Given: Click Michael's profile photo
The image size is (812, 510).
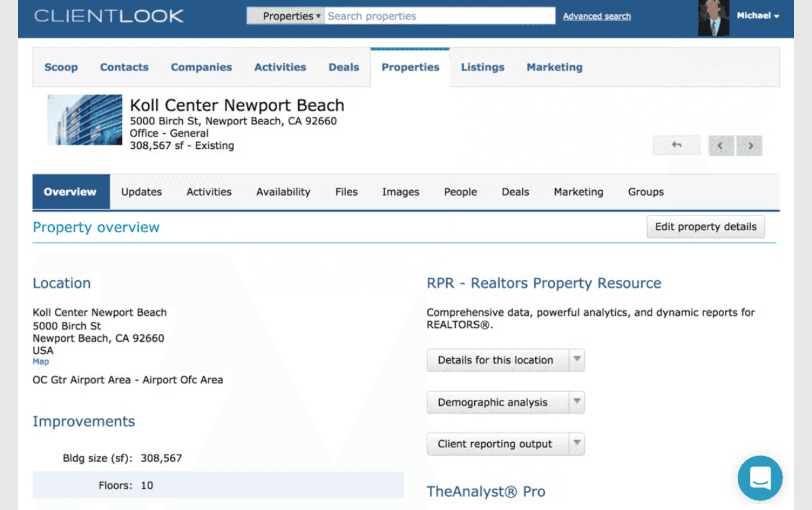Looking at the screenshot, I should 713,18.
